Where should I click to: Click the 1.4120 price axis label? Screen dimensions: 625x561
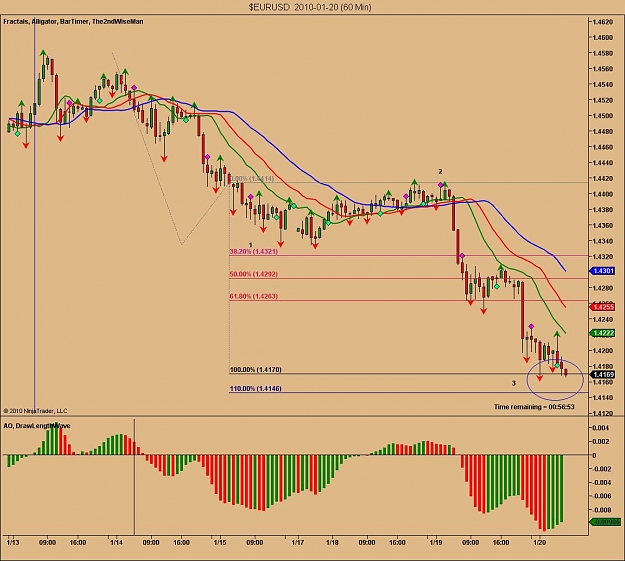click(603, 413)
